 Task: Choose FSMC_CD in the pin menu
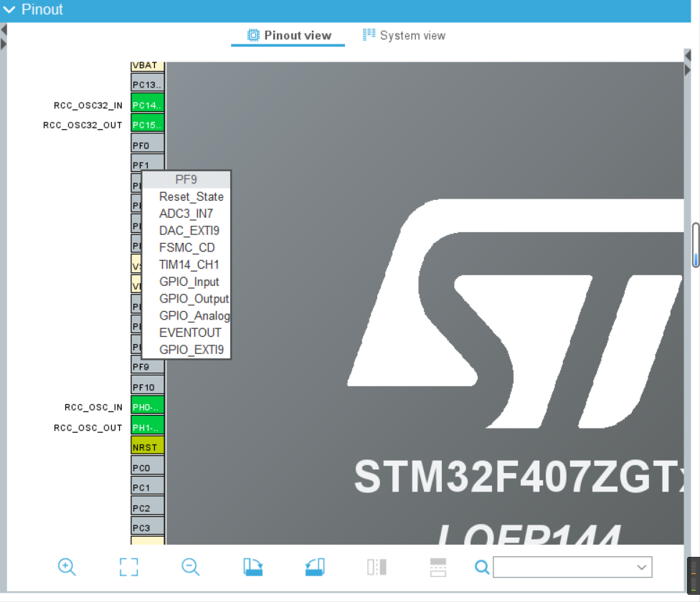(187, 247)
